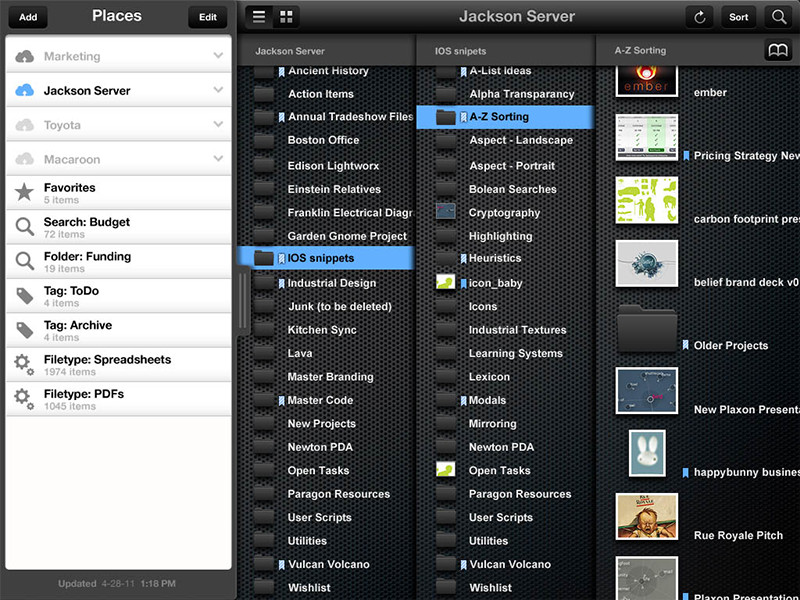Click the open book icon
The height and width of the screenshot is (600, 800).
click(x=777, y=50)
